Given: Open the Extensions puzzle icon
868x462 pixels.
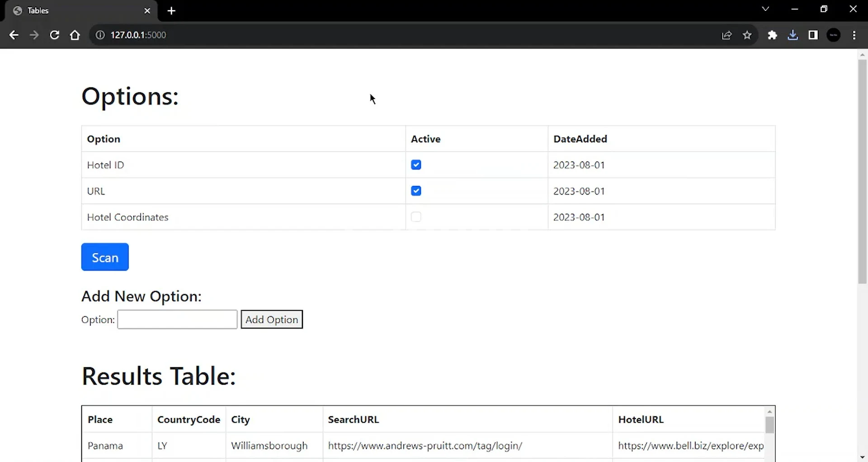Looking at the screenshot, I should (x=772, y=35).
